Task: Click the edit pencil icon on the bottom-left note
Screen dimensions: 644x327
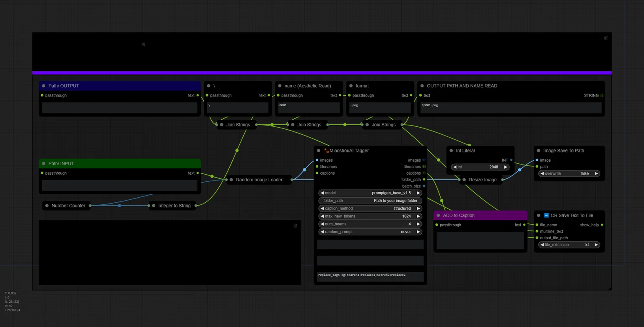Action: [x=295, y=226]
